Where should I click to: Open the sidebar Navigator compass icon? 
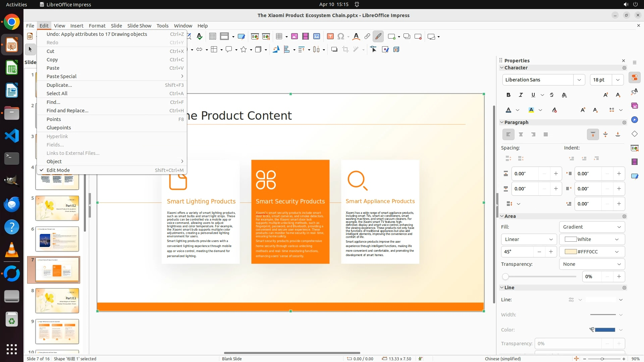click(x=635, y=120)
